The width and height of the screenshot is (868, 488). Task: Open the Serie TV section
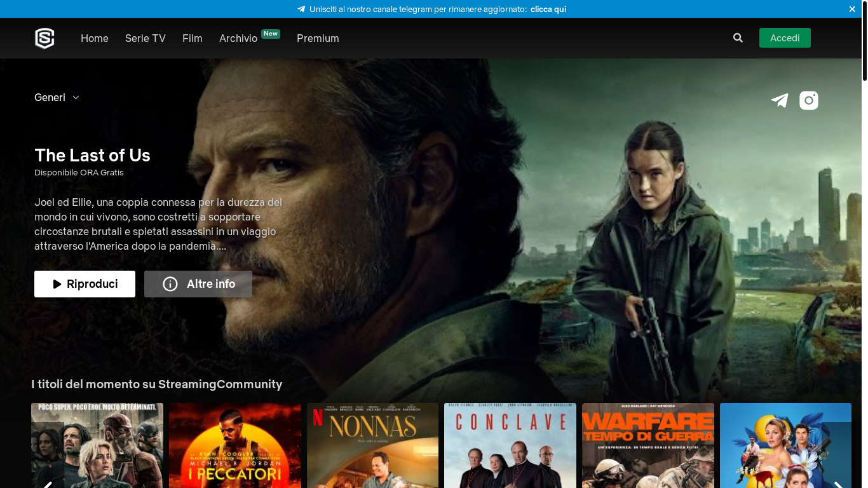pos(146,38)
